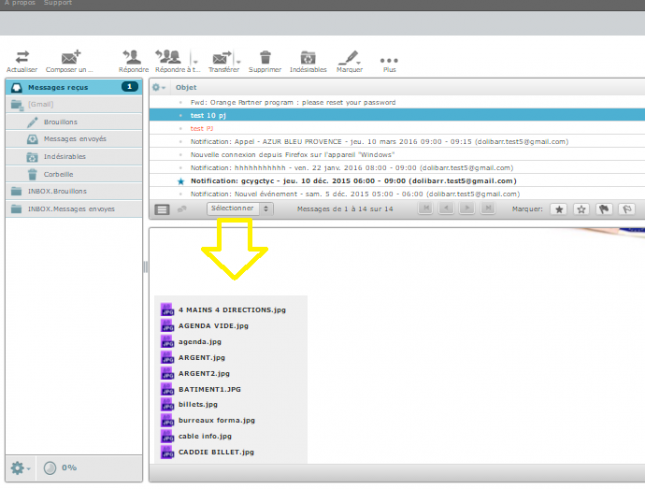Open the message "test PJ"
Image resolution: width=645 pixels, height=489 pixels.
[x=202, y=128]
